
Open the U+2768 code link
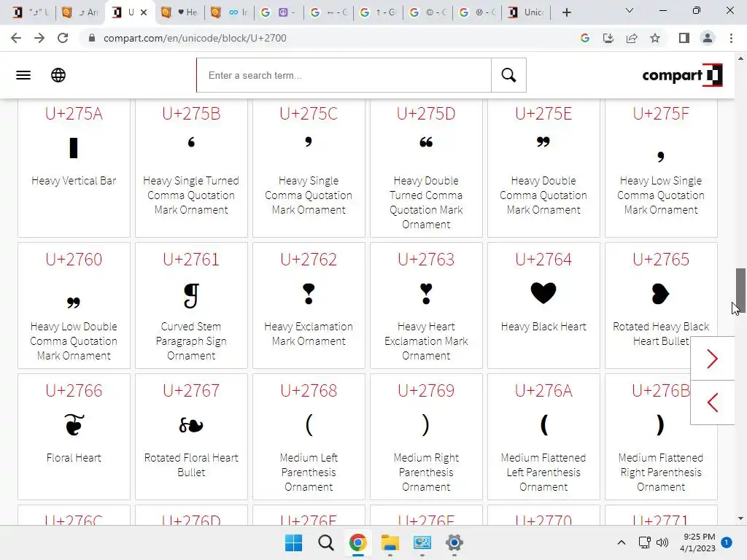[309, 391]
